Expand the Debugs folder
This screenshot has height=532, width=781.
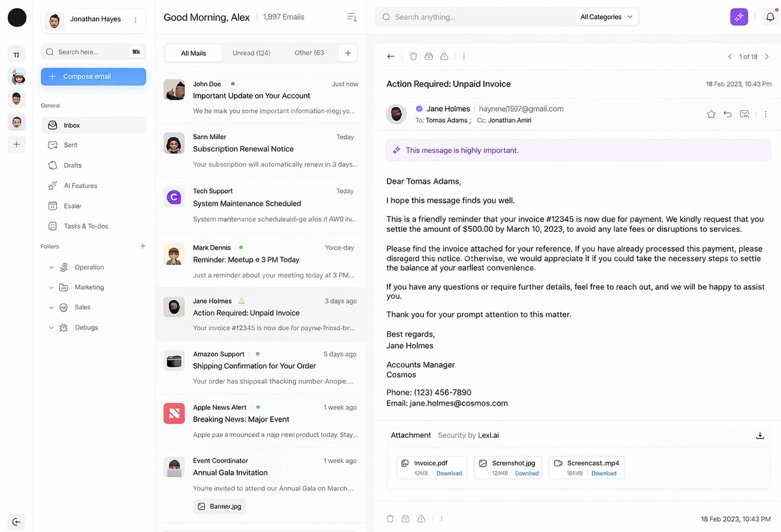52,327
